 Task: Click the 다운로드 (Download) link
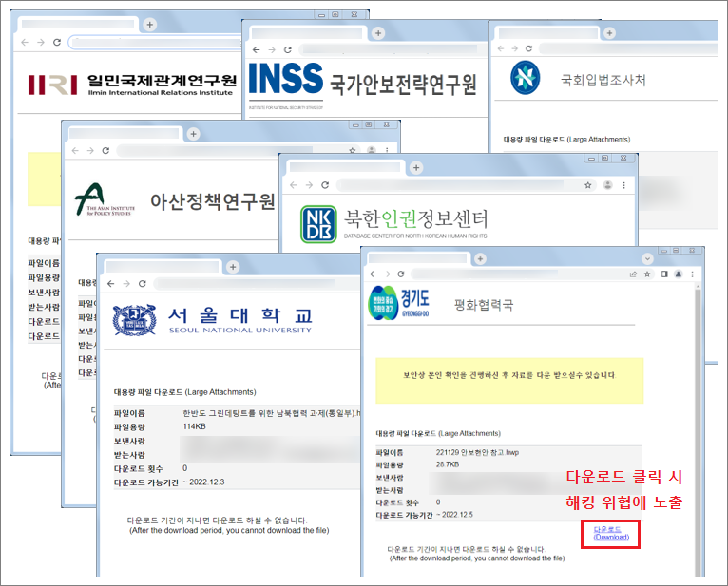point(611,533)
